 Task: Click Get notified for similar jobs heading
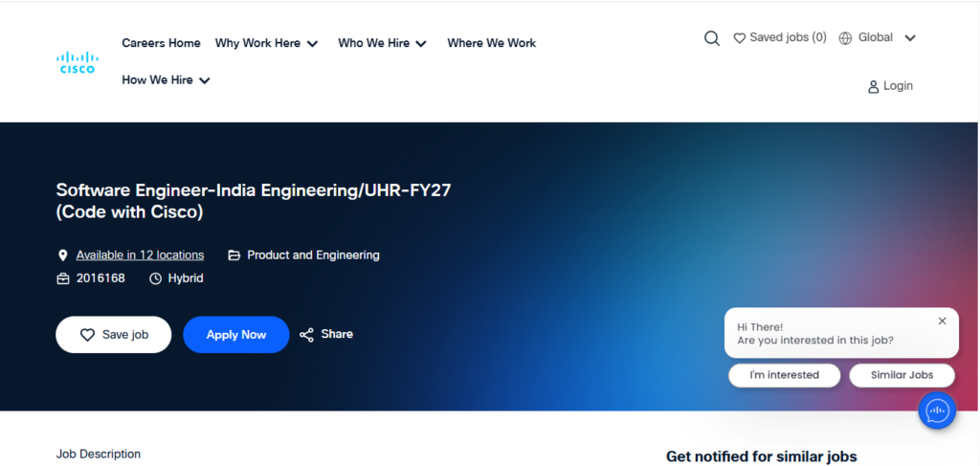point(761,456)
